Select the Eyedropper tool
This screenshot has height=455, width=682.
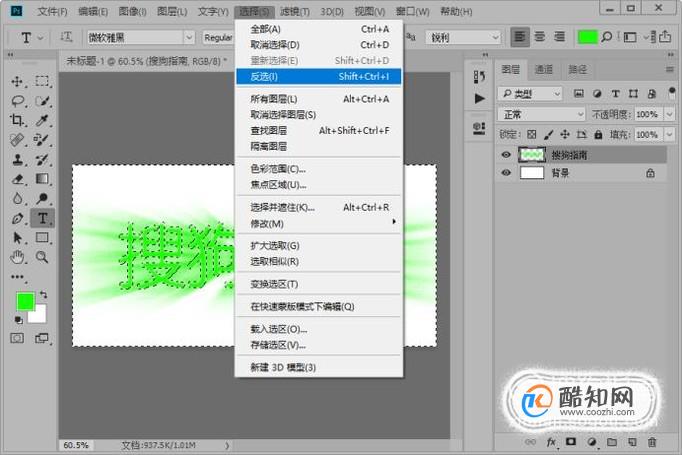[x=42, y=120]
